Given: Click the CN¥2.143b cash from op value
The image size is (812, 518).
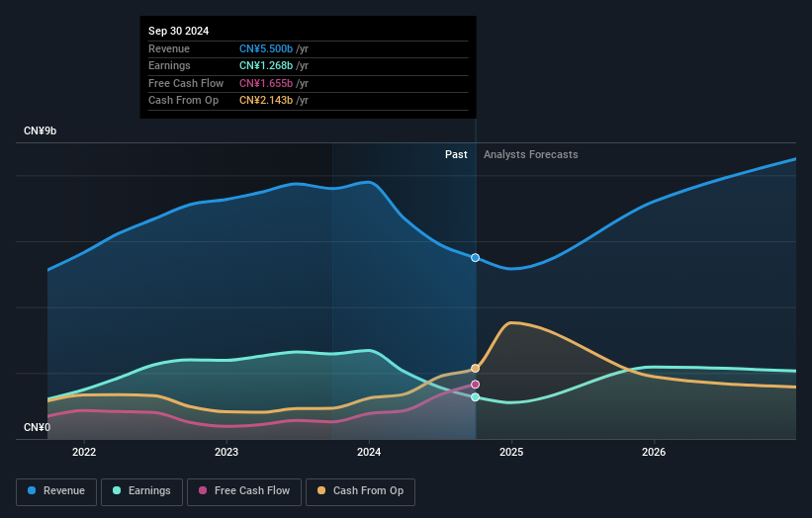Looking at the screenshot, I should click(266, 101).
